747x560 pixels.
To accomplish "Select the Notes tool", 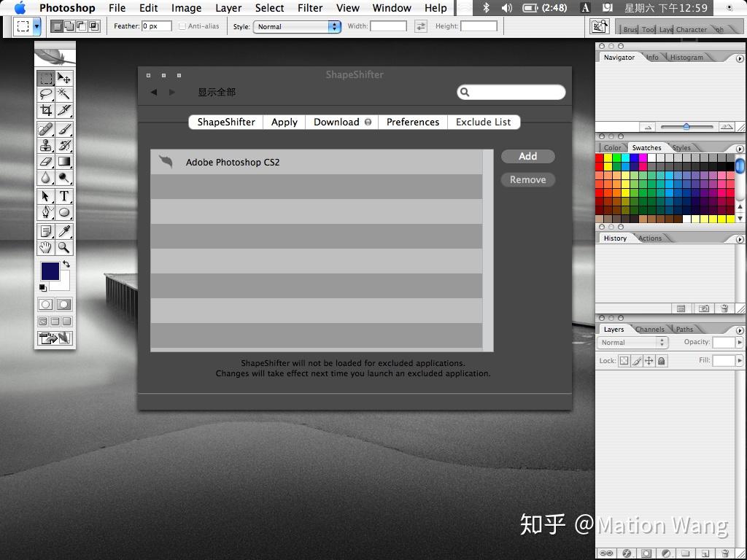I will point(46,231).
